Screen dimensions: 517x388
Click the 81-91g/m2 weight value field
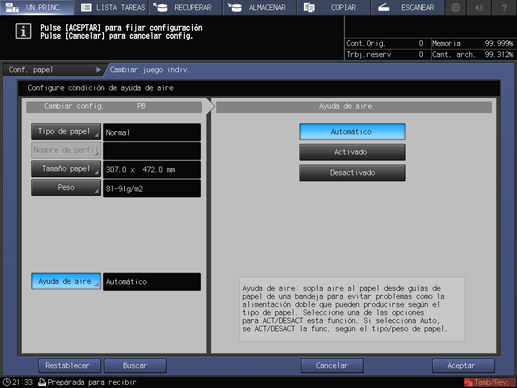pos(152,189)
